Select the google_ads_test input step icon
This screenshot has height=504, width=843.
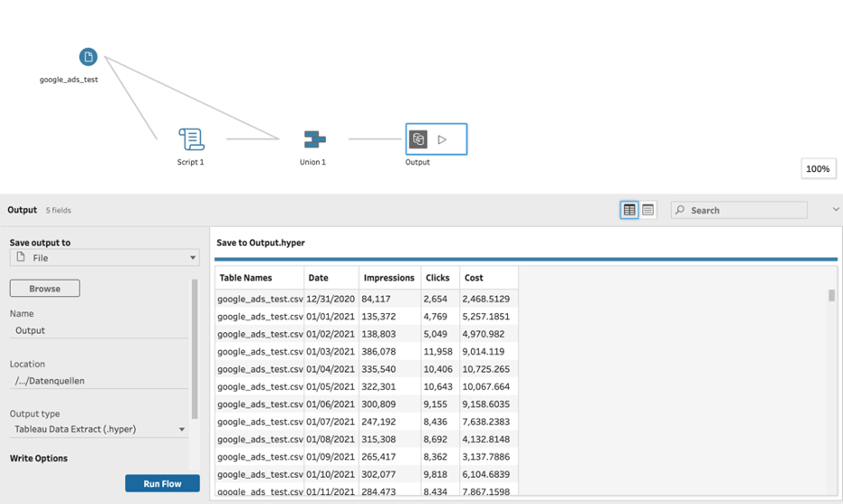[87, 57]
